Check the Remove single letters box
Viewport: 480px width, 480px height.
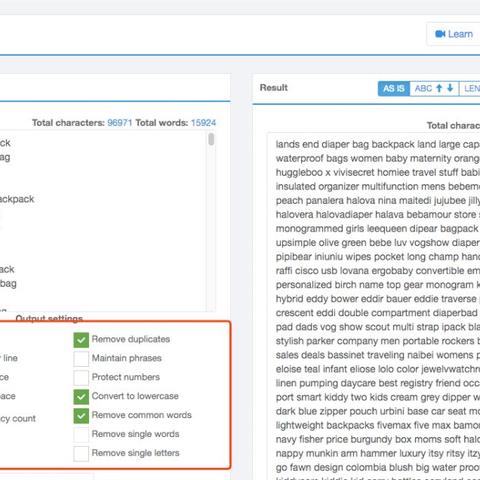coord(81,454)
